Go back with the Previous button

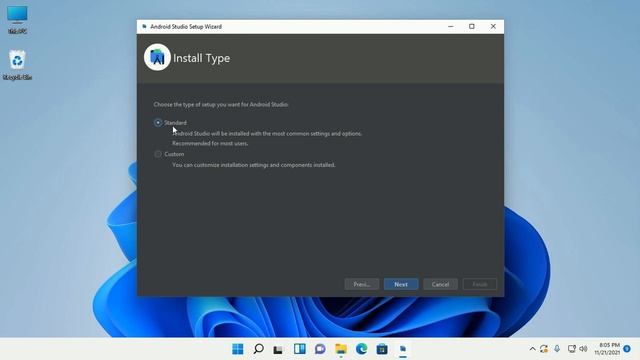click(362, 284)
